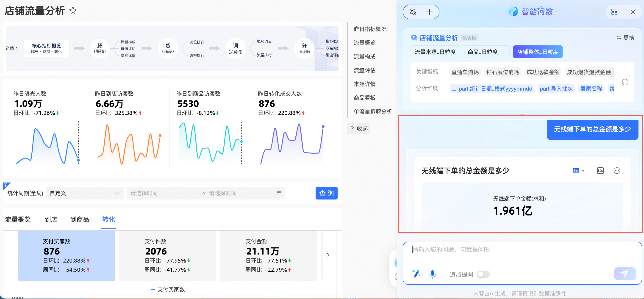
Task: Open more actions menu in answer card
Action: point(617,171)
